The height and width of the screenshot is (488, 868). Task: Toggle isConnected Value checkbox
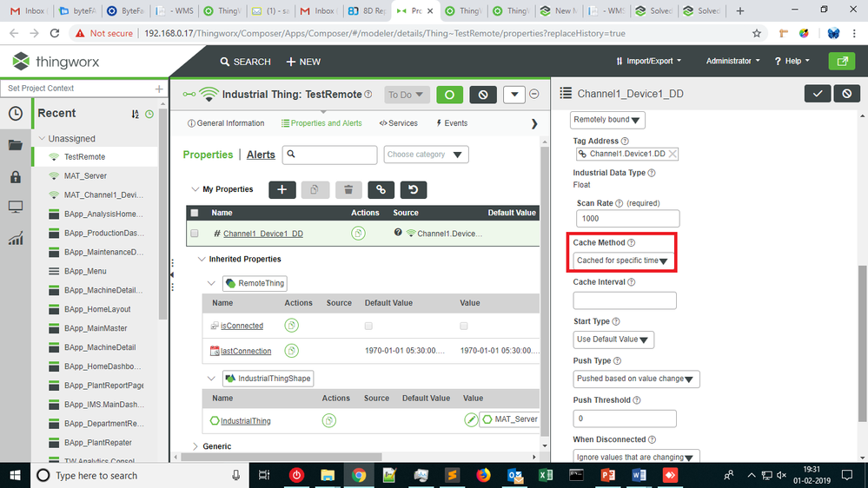pyautogui.click(x=464, y=326)
